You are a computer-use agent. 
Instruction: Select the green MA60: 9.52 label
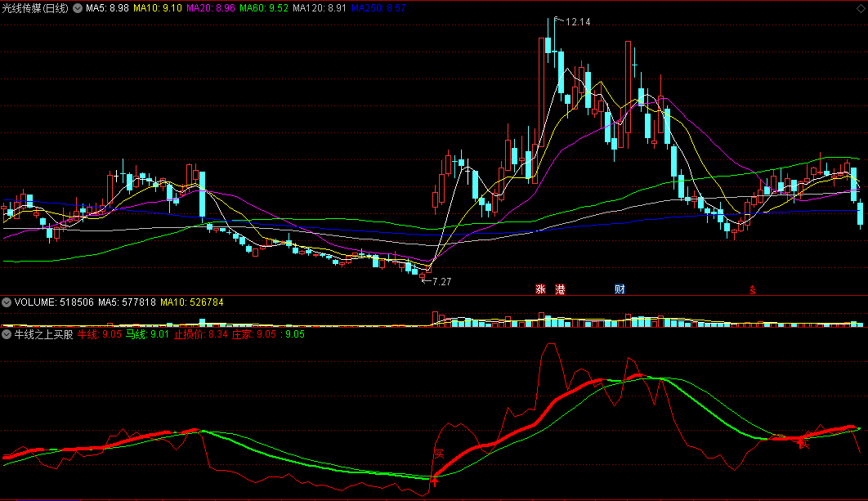tap(263, 8)
